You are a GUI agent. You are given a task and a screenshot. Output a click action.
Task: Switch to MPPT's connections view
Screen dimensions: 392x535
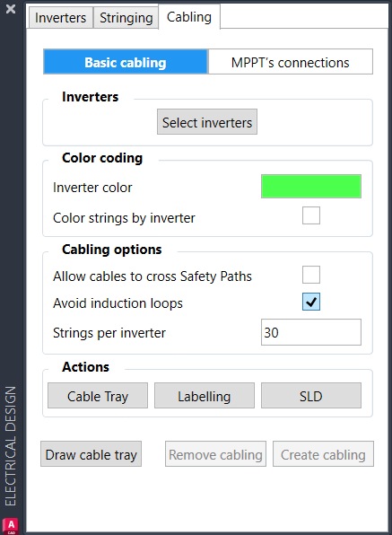pos(291,63)
